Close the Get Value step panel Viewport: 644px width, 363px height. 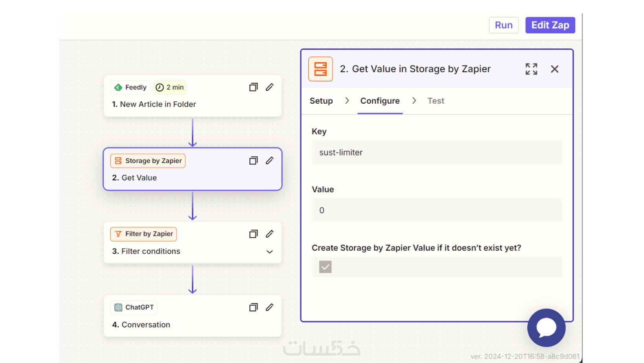pos(554,69)
